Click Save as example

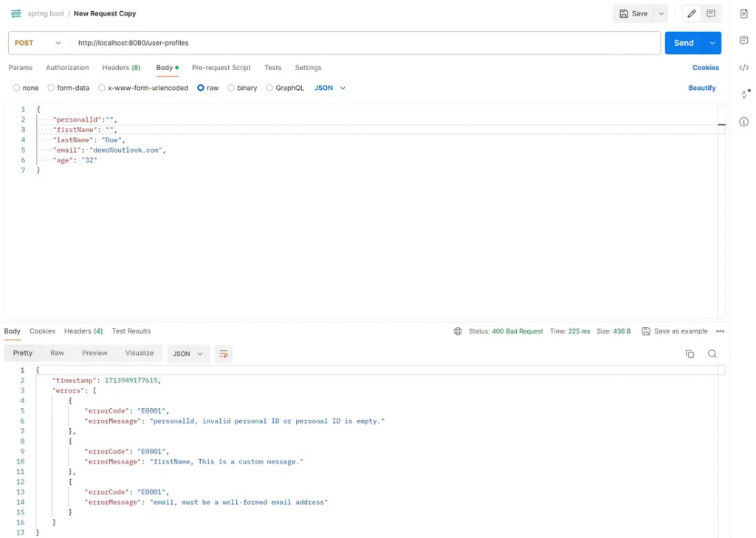680,331
